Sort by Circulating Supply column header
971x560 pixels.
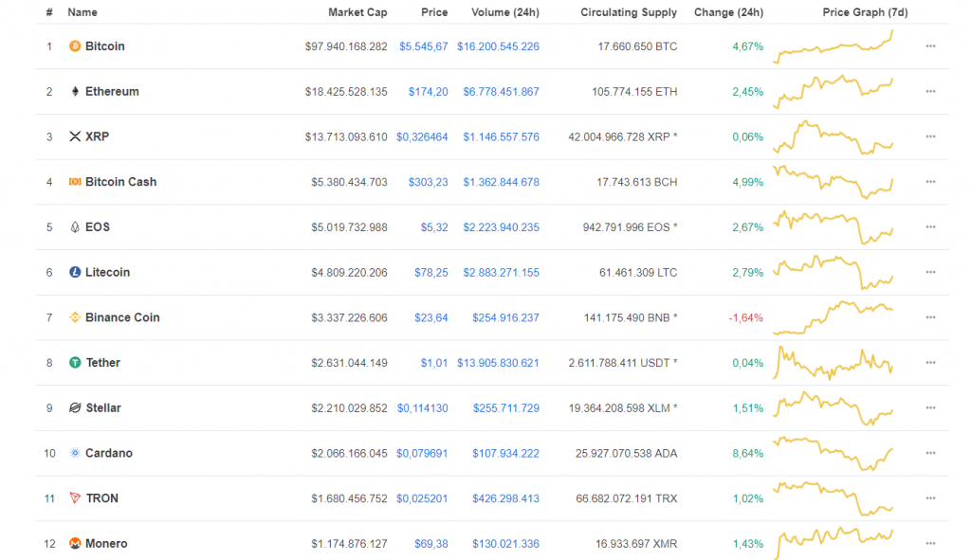pos(629,12)
